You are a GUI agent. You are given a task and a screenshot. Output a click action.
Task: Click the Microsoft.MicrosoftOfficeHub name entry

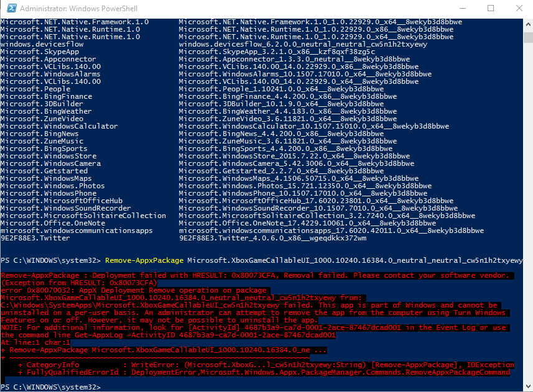(62, 201)
